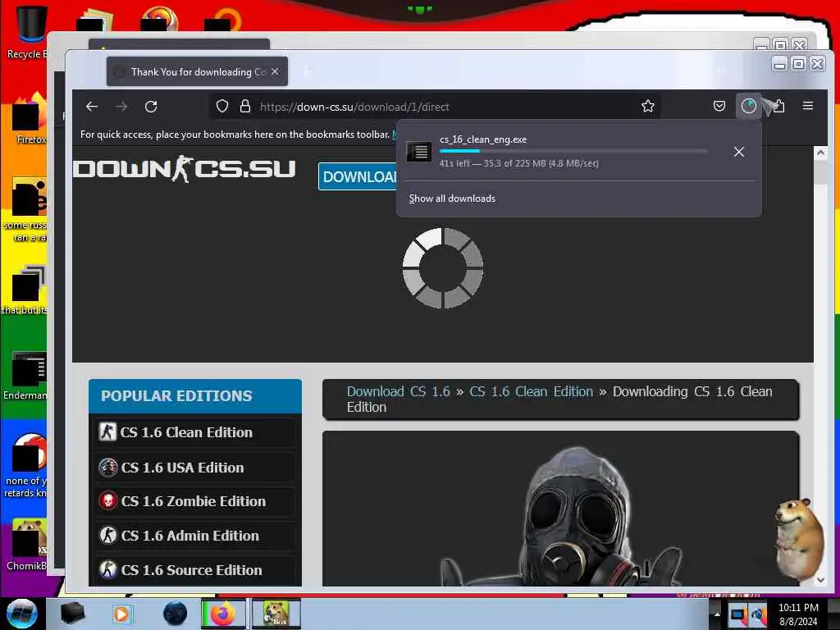The image size is (840, 630).
Task: Open the Enderman desktop icon
Action: [x=25, y=376]
